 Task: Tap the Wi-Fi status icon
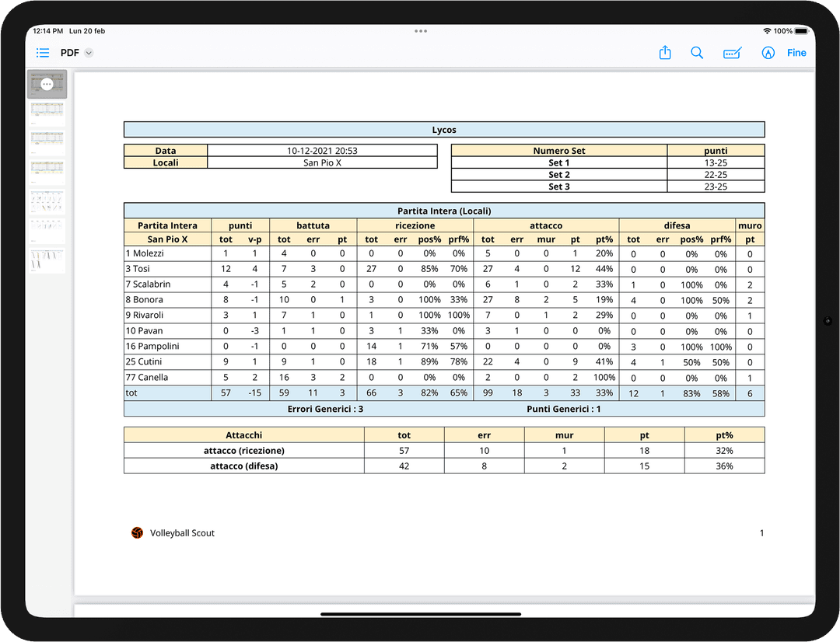tap(767, 31)
